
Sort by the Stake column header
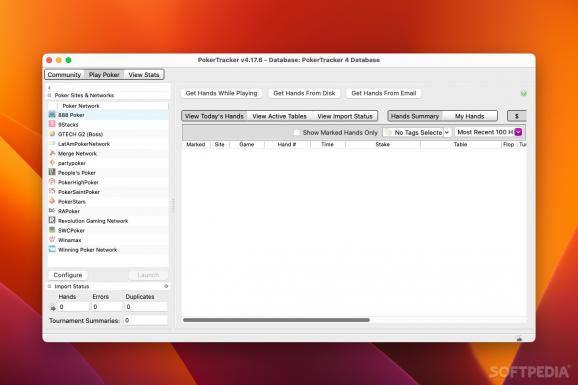tap(383, 145)
